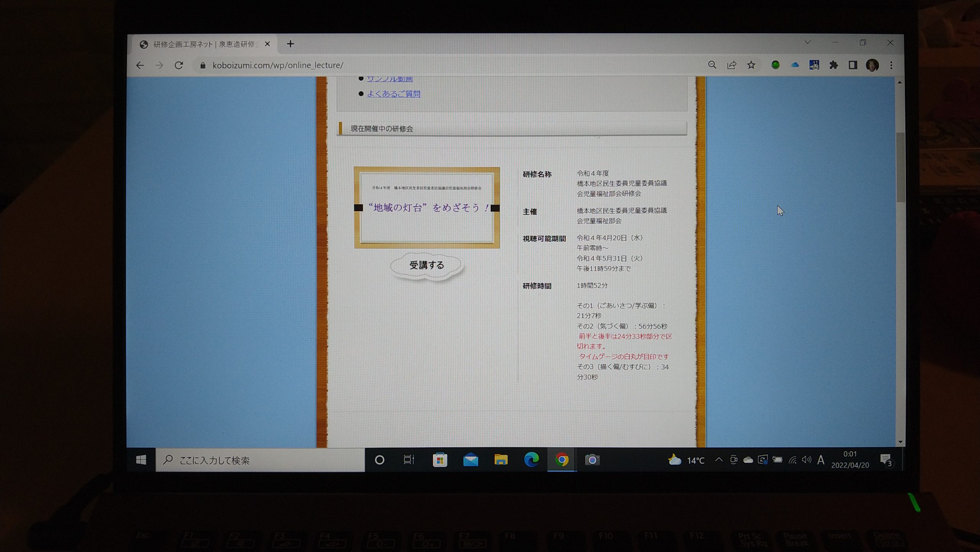Open the サンプル動画 link
Viewport: 980px width, 552px height.
(390, 79)
